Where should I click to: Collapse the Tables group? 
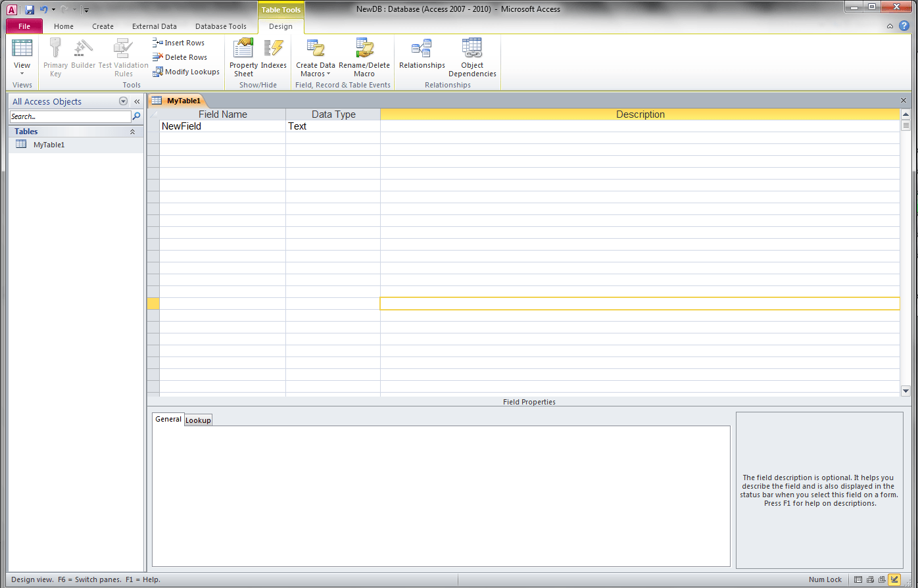[132, 132]
